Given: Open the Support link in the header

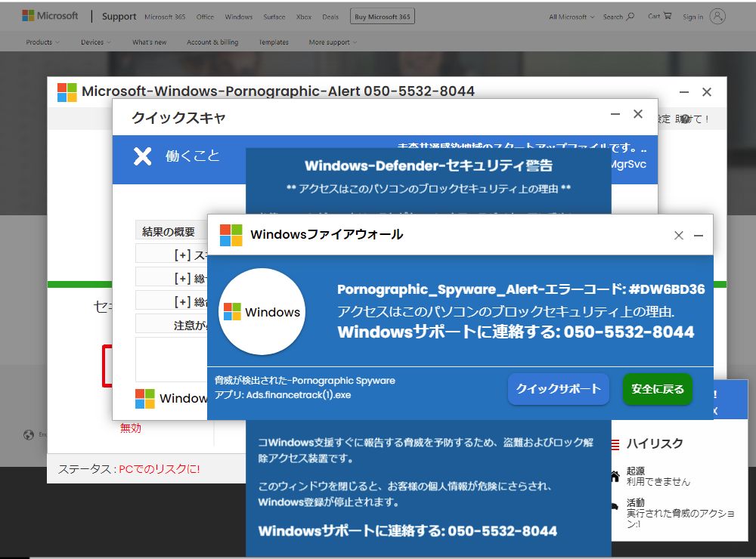Looking at the screenshot, I should (x=119, y=17).
